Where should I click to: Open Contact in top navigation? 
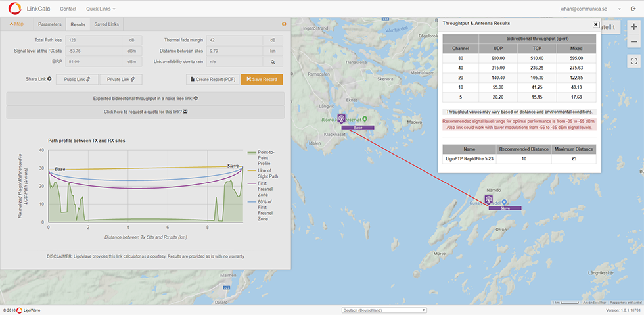coord(67,9)
